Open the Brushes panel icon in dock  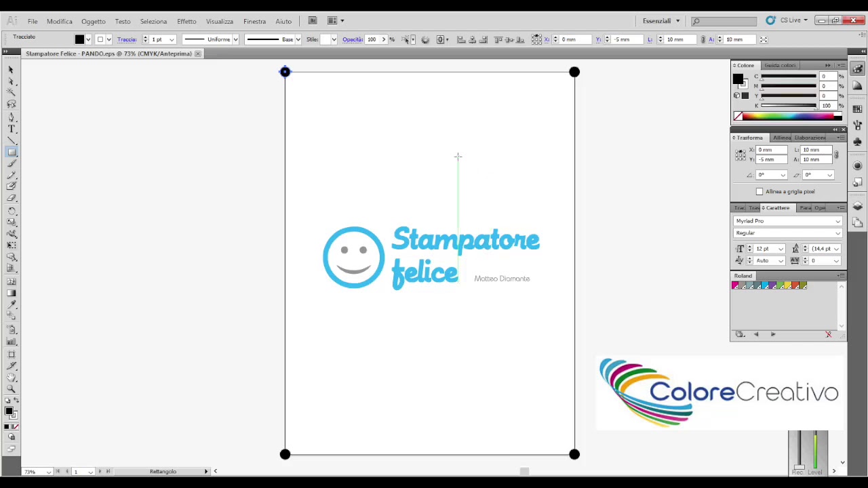click(858, 125)
